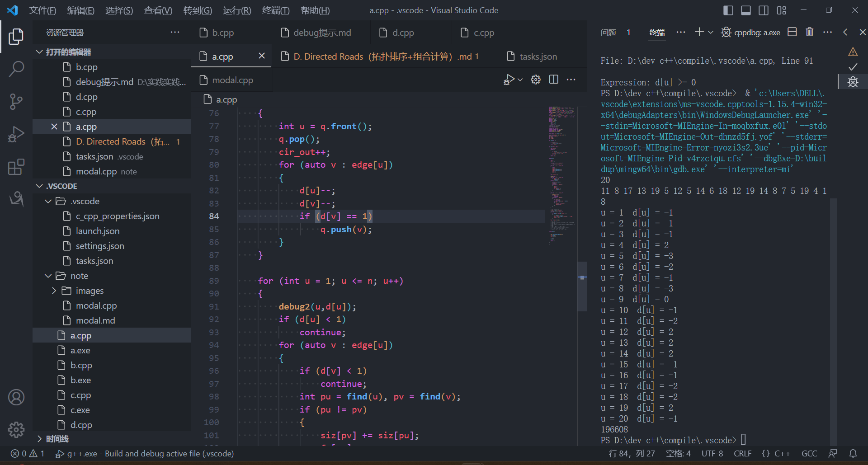Viewport: 868px width, 465px height.
Task: Open the run options dropdown arrow
Action: click(520, 80)
